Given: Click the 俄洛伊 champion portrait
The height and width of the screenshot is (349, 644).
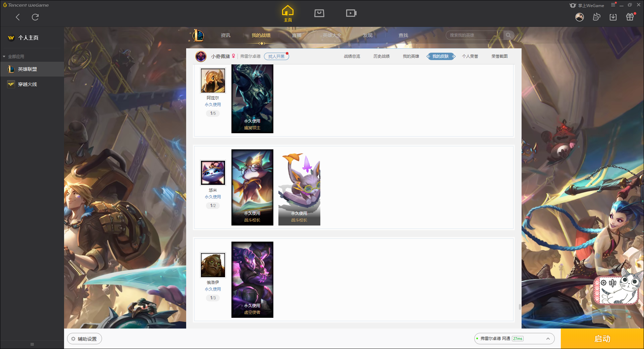Looking at the screenshot, I should click(213, 265).
